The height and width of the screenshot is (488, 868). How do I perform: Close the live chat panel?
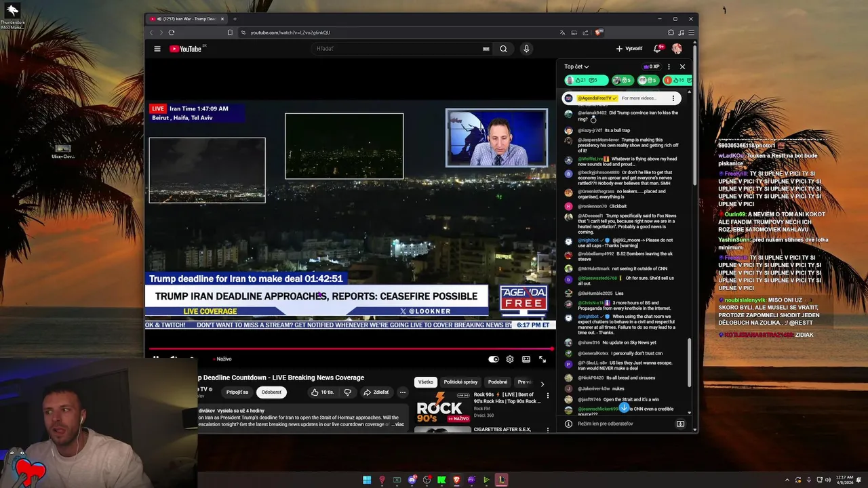point(682,66)
